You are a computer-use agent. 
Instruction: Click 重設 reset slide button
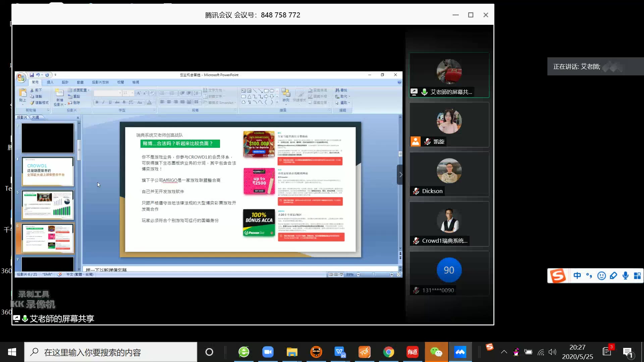point(74,96)
